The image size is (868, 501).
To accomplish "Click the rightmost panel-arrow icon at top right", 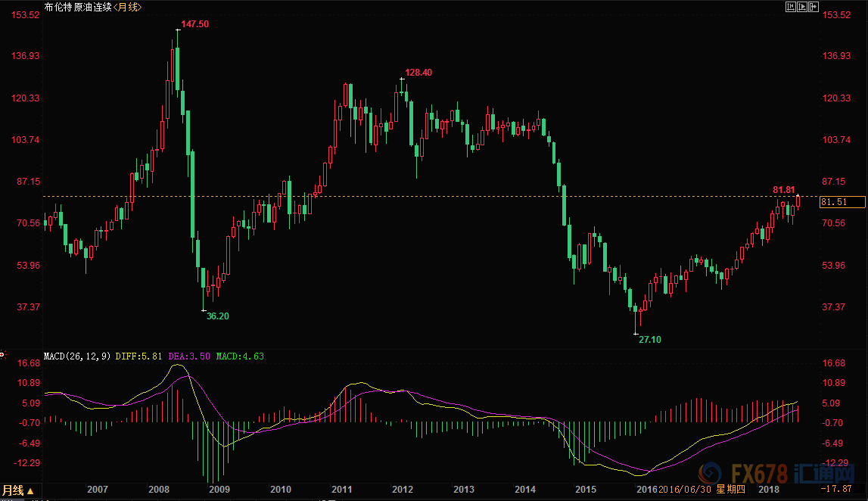I will pos(814,7).
